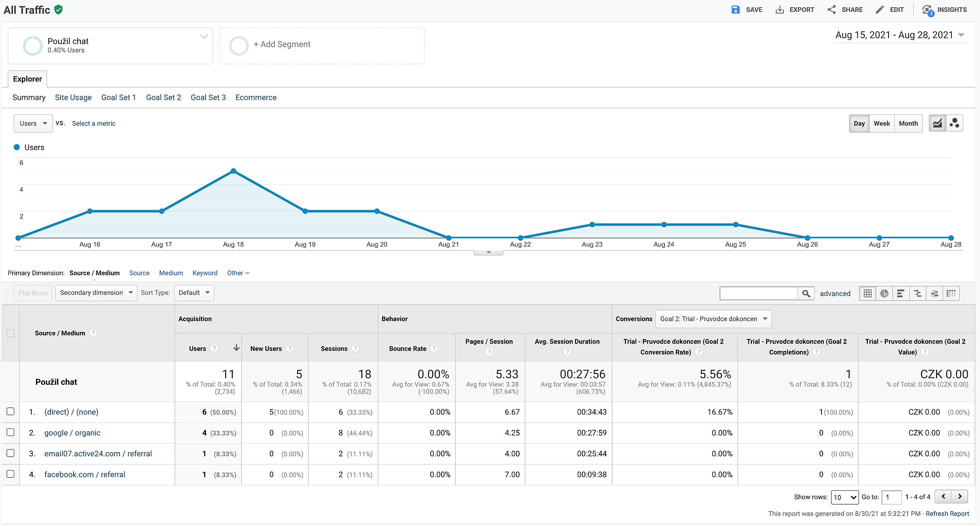Image resolution: width=980 pixels, height=526 pixels.
Task: Switch to motion chart view icon
Action: tap(954, 123)
